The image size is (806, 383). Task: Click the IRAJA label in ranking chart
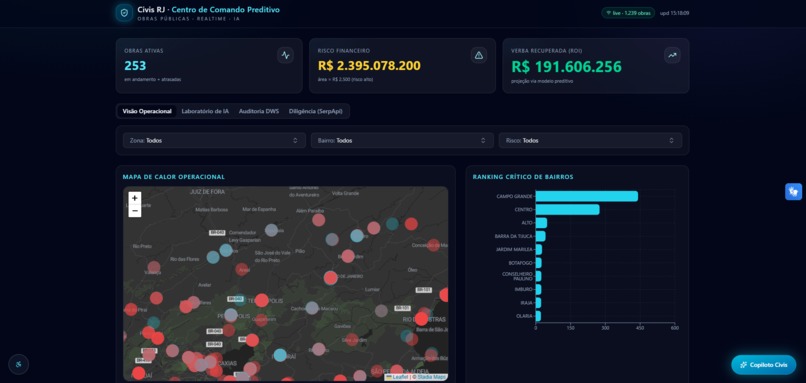526,303
